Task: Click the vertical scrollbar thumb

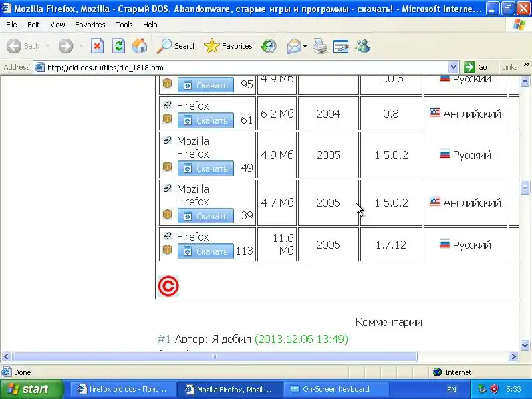Action: tap(525, 188)
